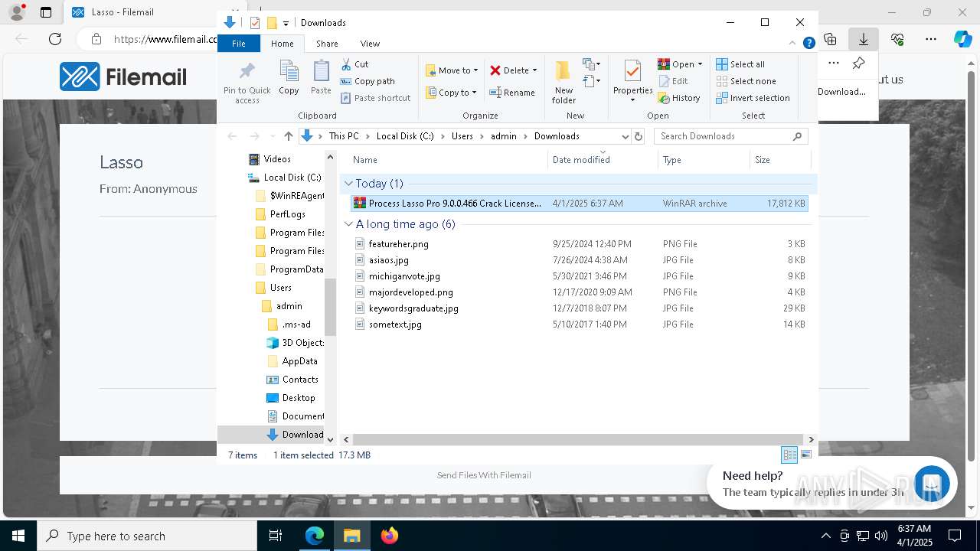Click Select all in ribbon
980x551 pixels.
click(740, 64)
